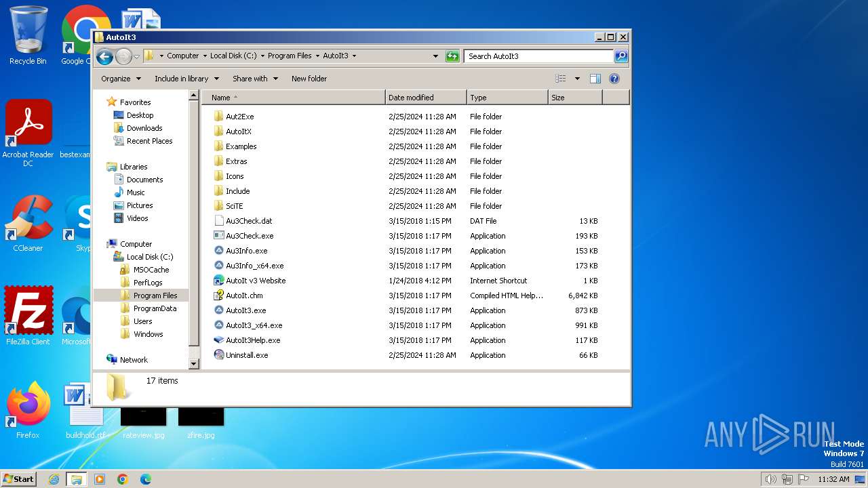Select the Extras folder
The width and height of the screenshot is (868, 488).
236,161
